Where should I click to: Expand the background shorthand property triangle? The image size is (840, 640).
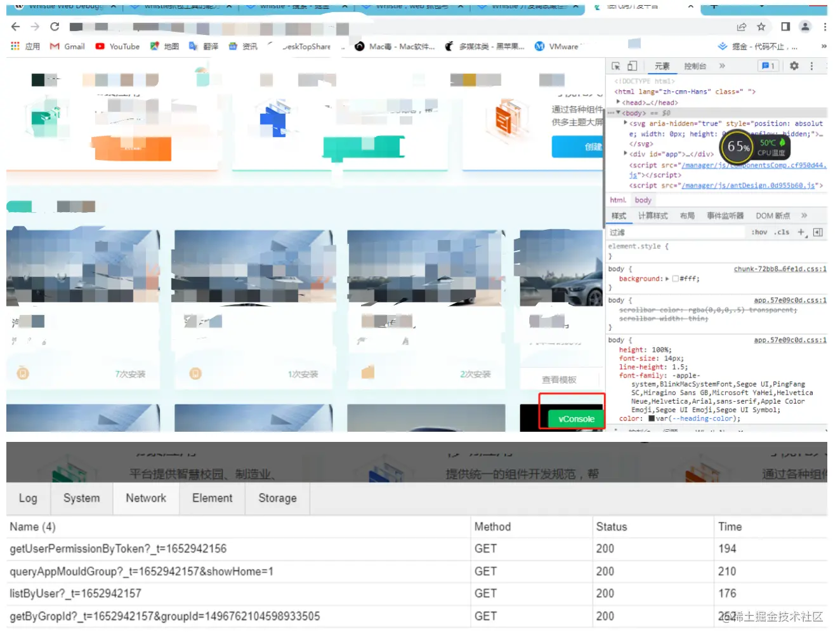[667, 279]
